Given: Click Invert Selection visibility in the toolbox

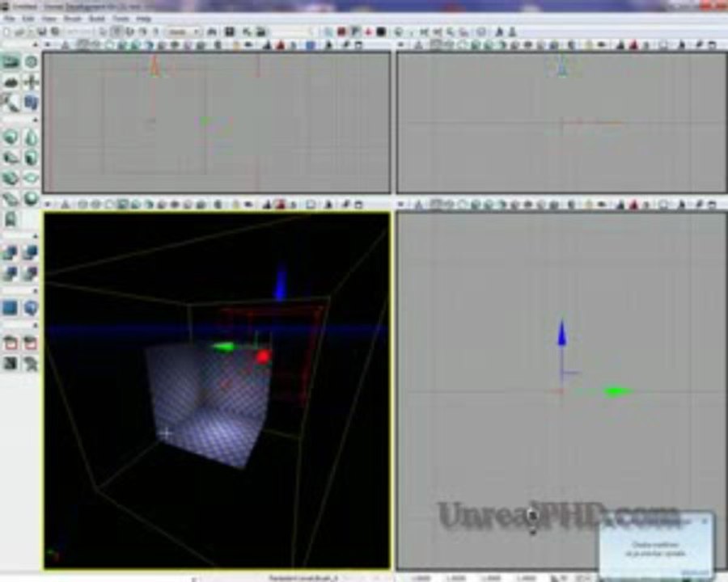Looking at the screenshot, I should 11,364.
